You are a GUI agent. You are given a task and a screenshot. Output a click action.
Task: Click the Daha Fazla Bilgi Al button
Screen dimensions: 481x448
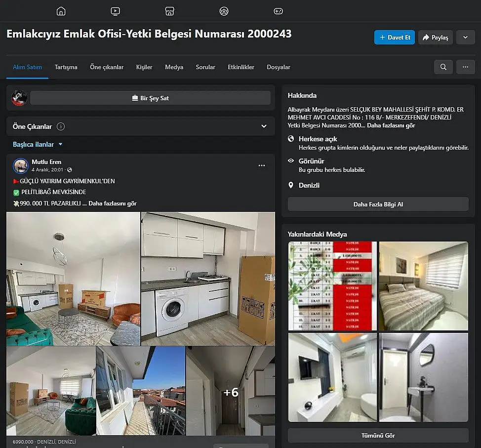(x=378, y=204)
